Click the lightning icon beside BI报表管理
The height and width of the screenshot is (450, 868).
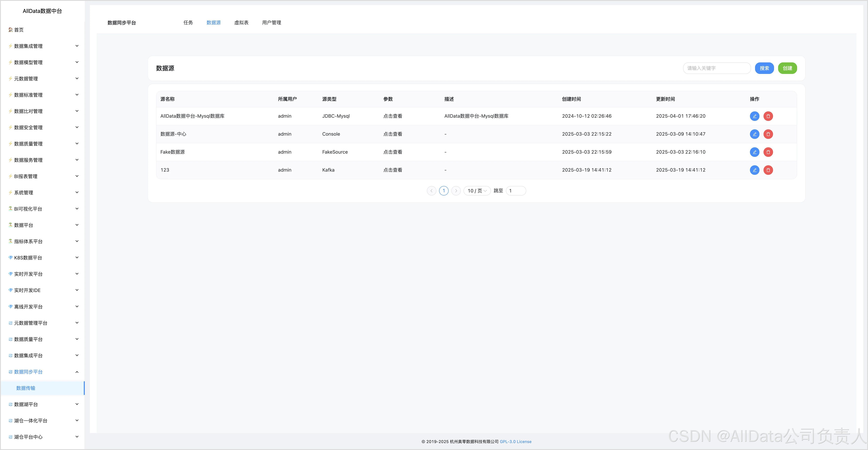pyautogui.click(x=11, y=176)
